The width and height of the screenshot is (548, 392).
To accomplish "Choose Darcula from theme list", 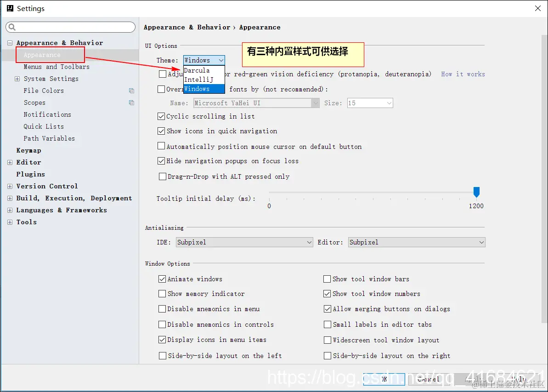I will 204,70.
